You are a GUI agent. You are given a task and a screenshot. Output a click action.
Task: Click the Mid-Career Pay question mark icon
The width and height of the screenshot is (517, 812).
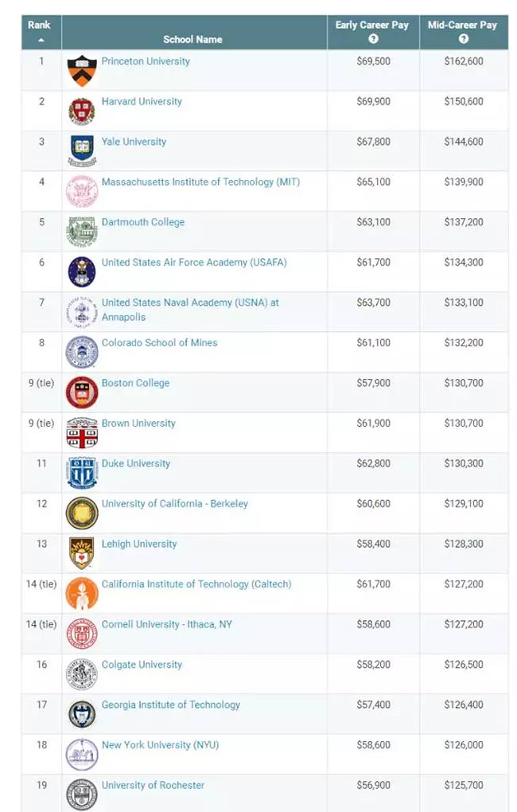pos(463,39)
